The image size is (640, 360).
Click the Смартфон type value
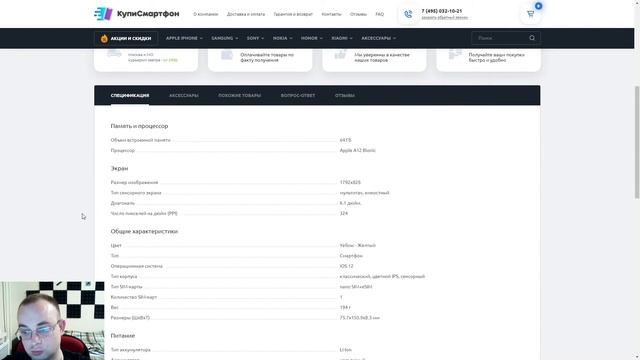point(351,256)
